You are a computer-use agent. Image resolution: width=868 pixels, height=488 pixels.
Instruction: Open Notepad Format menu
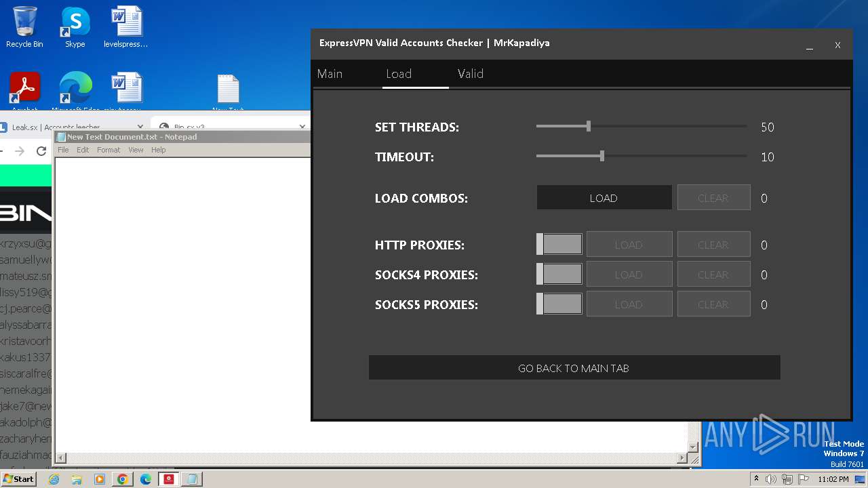point(108,150)
